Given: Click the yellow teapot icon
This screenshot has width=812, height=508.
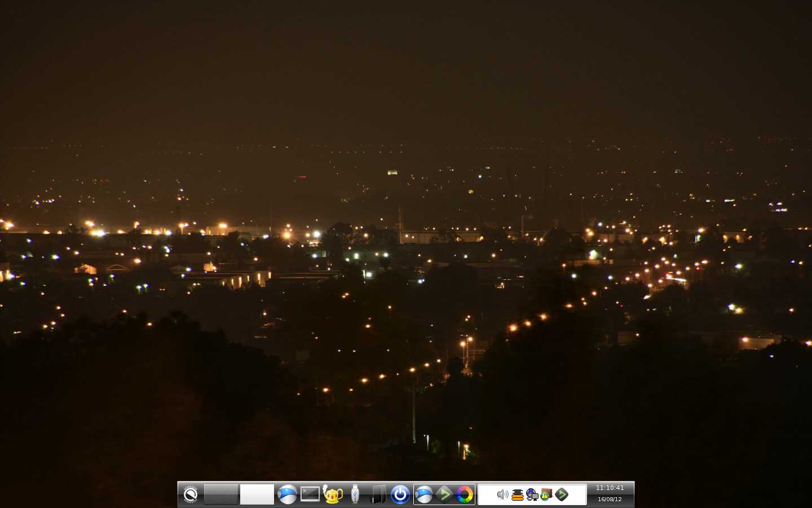Looking at the screenshot, I should pyautogui.click(x=333, y=494).
